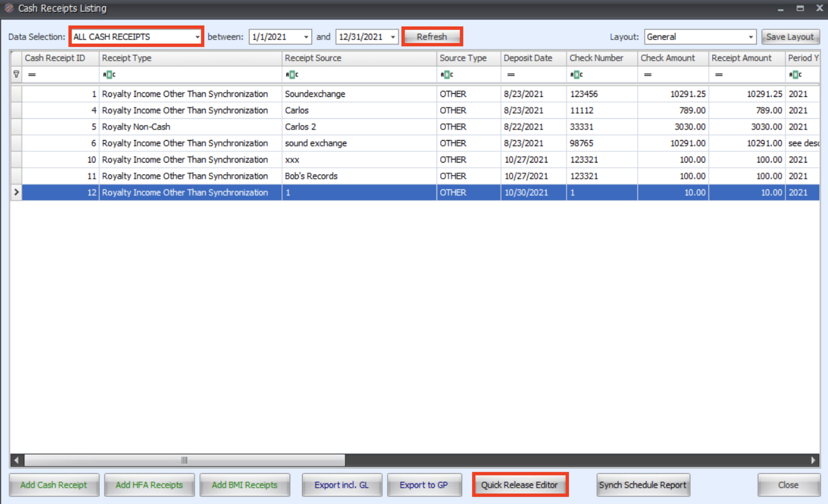This screenshot has width=828, height=504.
Task: Click the filter funnel icon in grid
Action: coord(16,74)
